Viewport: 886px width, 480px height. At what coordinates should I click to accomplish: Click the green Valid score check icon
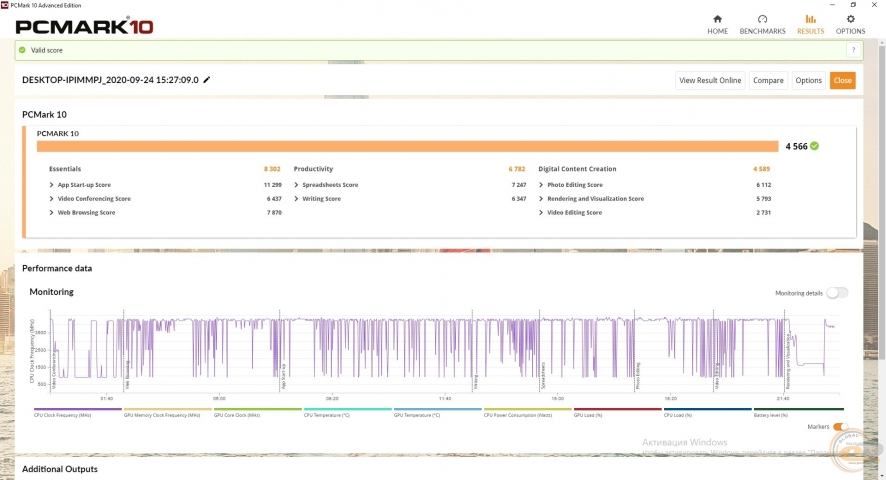click(22, 50)
